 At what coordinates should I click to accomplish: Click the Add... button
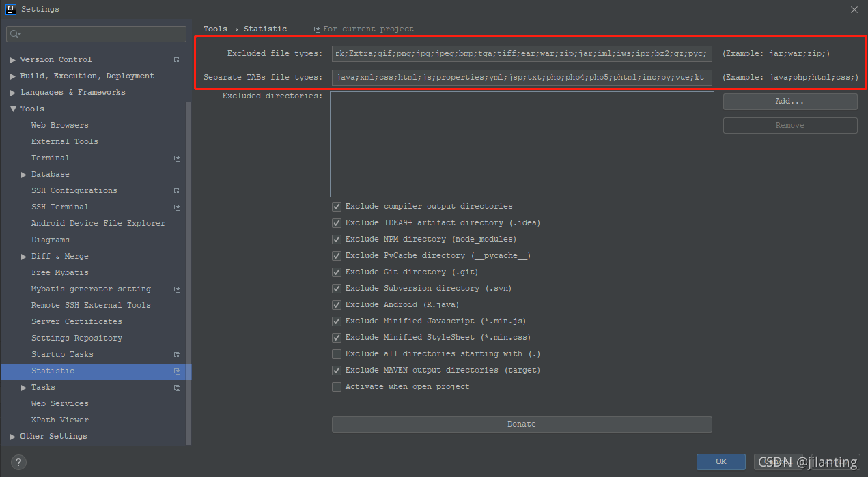tap(789, 102)
